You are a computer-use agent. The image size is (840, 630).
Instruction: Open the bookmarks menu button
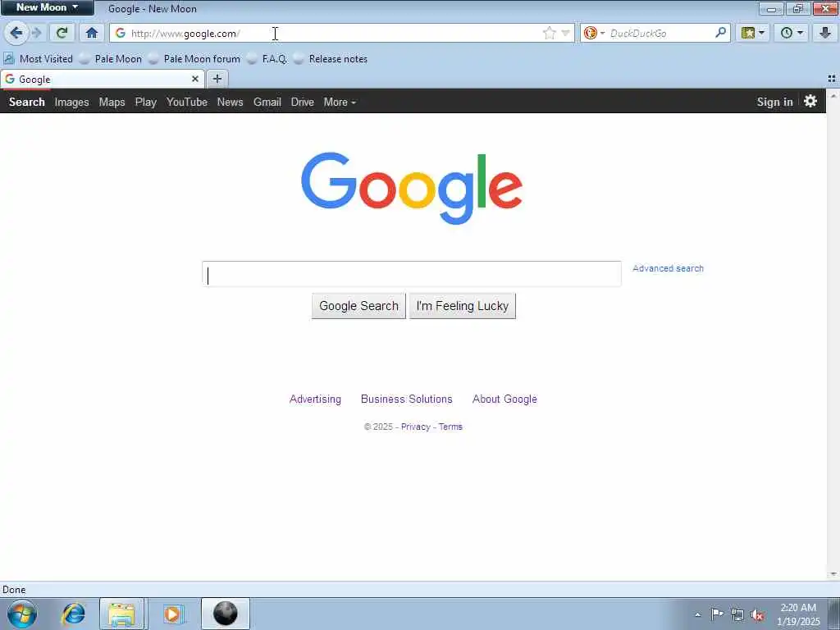pyautogui.click(x=753, y=33)
